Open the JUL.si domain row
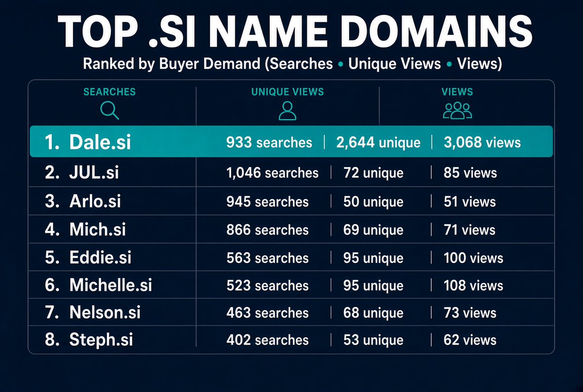Screen dimensions: 583x392 tap(291, 172)
